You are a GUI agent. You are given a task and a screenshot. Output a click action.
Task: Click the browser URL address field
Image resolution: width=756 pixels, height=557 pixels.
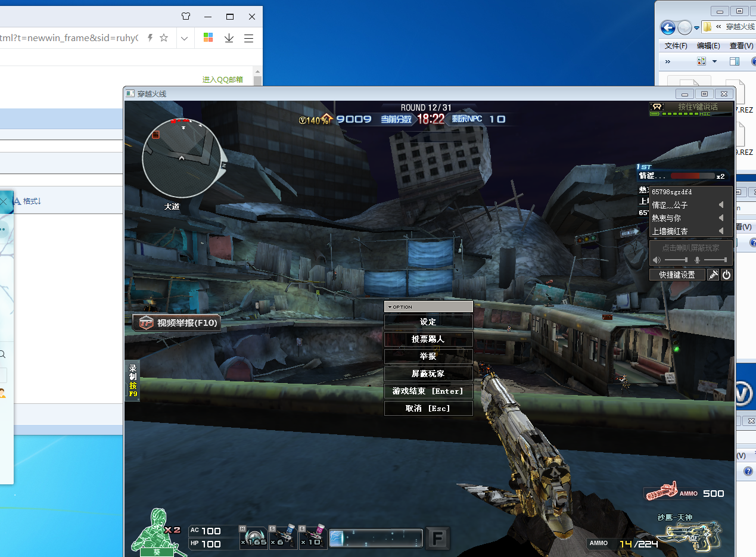pos(70,38)
